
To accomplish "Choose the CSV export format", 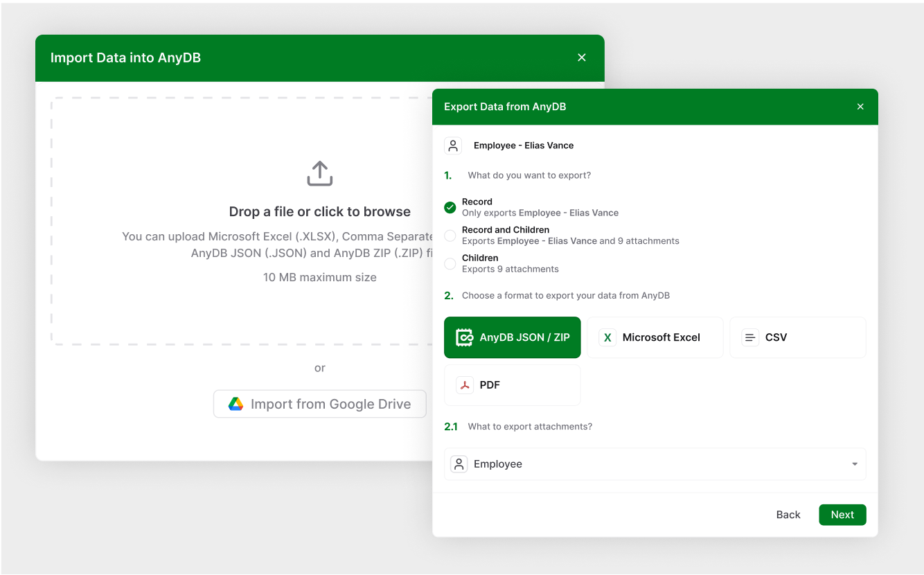I will (x=798, y=337).
